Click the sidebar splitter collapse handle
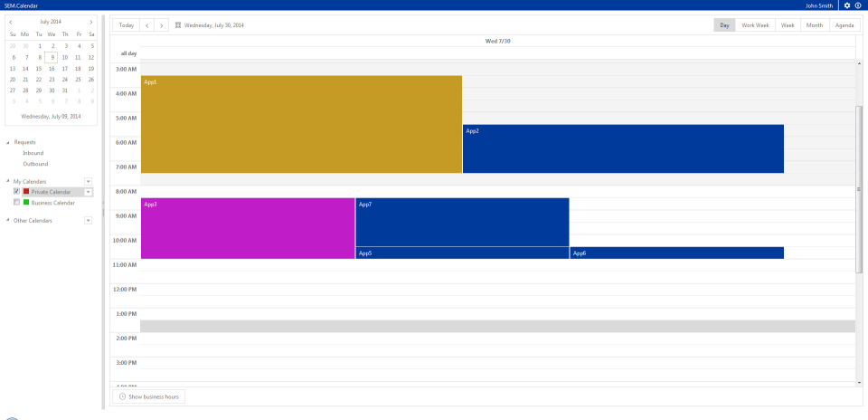Screen dimensions: 868x420 [x=103, y=203]
